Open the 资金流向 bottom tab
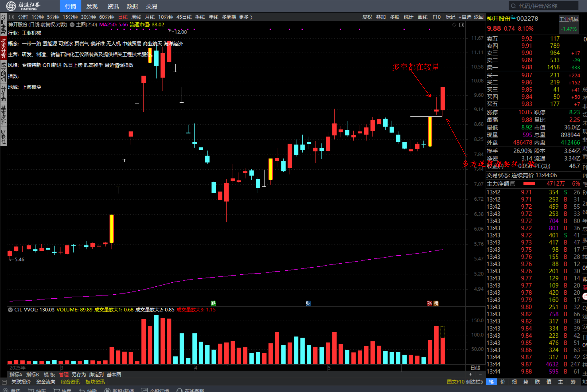Image resolution: width=587 pixels, height=392 pixels. 46,382
